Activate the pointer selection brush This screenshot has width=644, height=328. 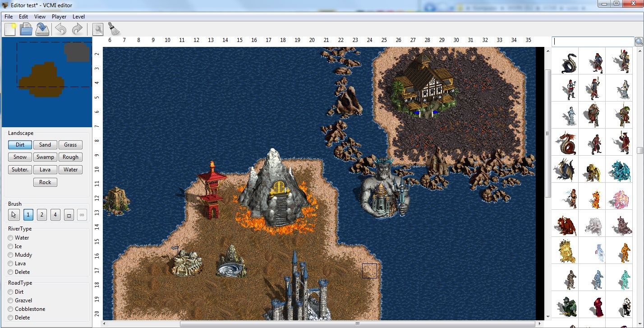pos(14,215)
